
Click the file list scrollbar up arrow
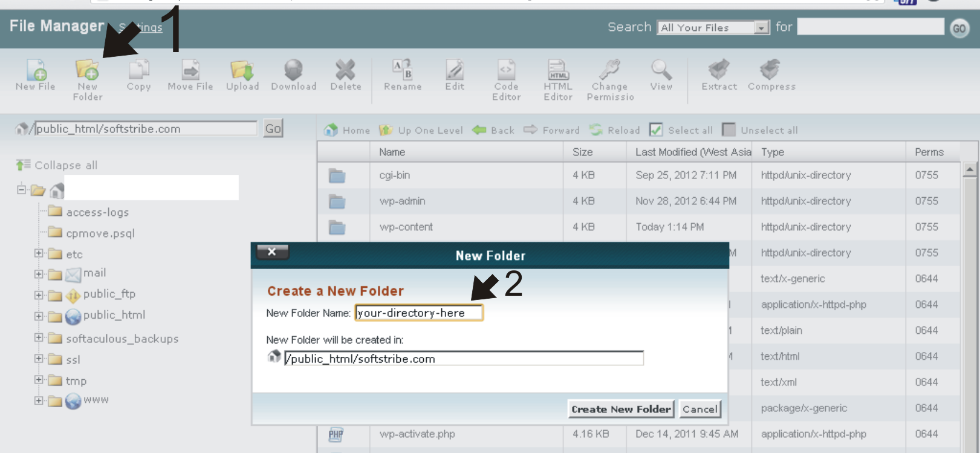(970, 170)
